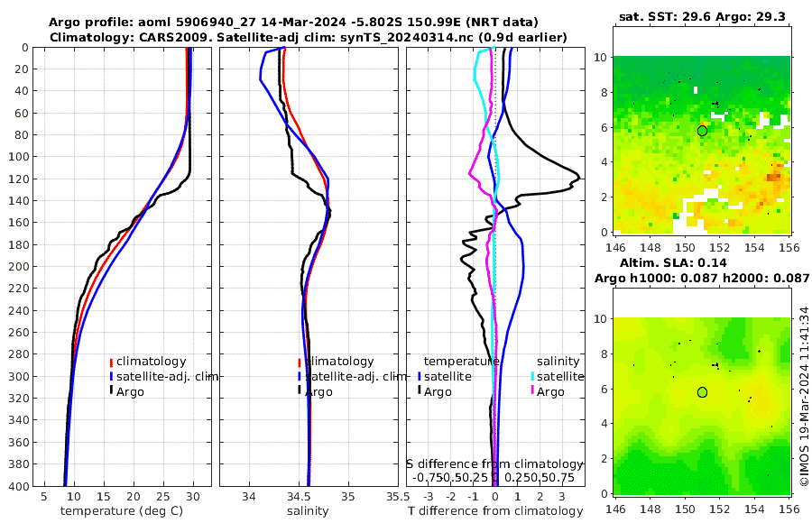The height and width of the screenshot is (523, 812).
Task: Click 'climatology' legend entry in the temperature panel
Action: coord(151,362)
